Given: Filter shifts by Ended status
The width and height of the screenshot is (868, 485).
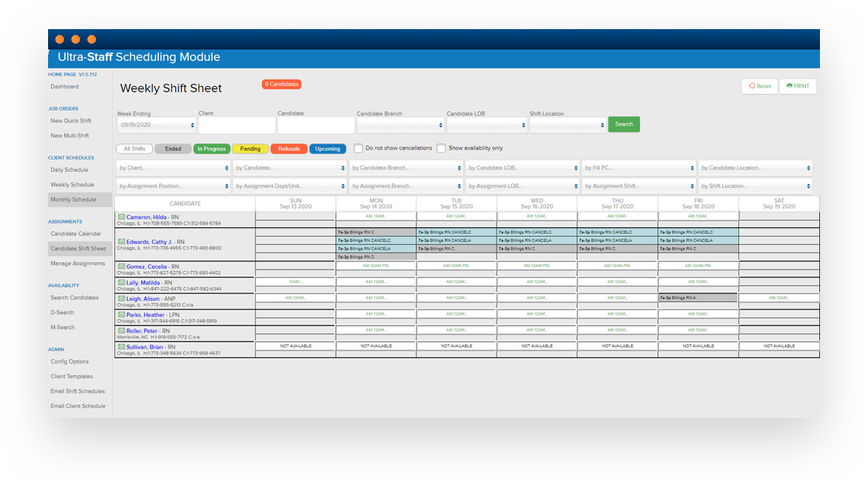Looking at the screenshot, I should 173,149.
